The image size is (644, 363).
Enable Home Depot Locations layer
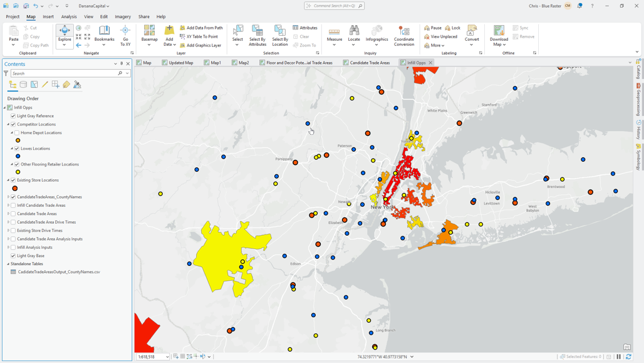pyautogui.click(x=17, y=133)
